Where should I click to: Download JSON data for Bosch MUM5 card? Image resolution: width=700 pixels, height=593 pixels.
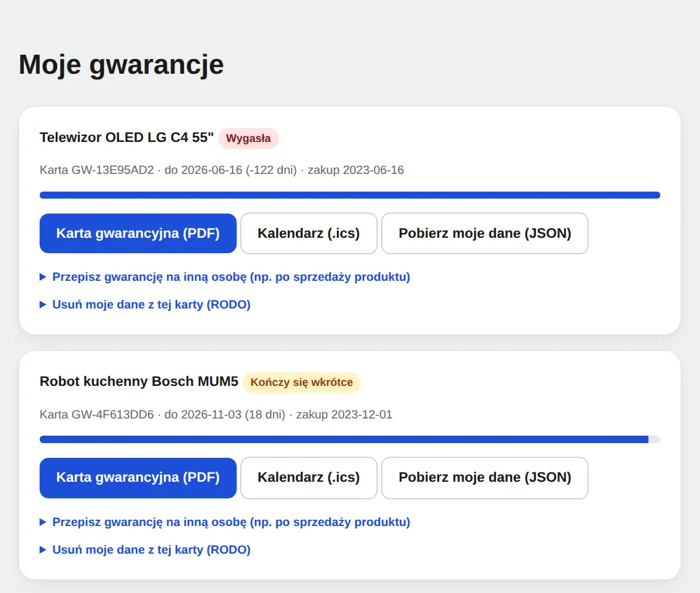pos(485,477)
